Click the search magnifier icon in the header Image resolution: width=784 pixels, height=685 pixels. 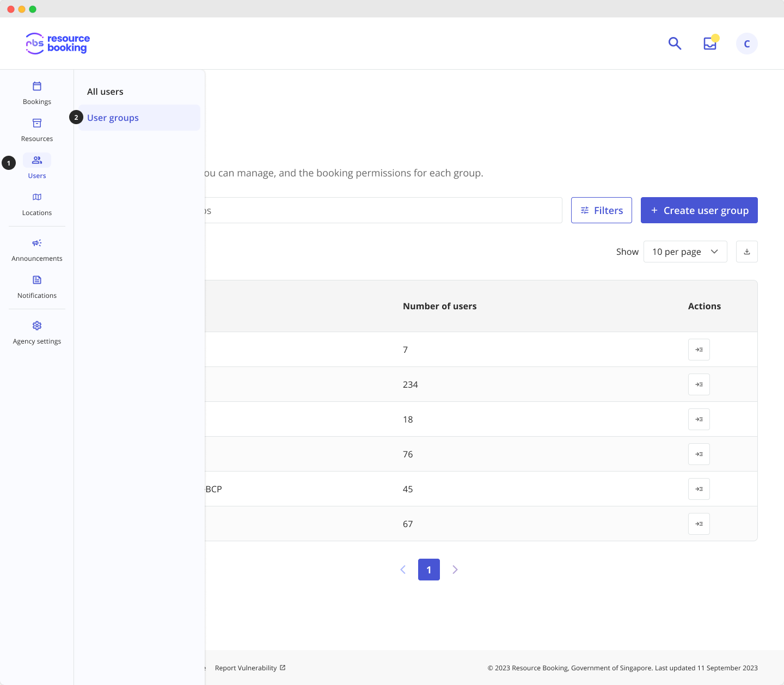(x=675, y=44)
